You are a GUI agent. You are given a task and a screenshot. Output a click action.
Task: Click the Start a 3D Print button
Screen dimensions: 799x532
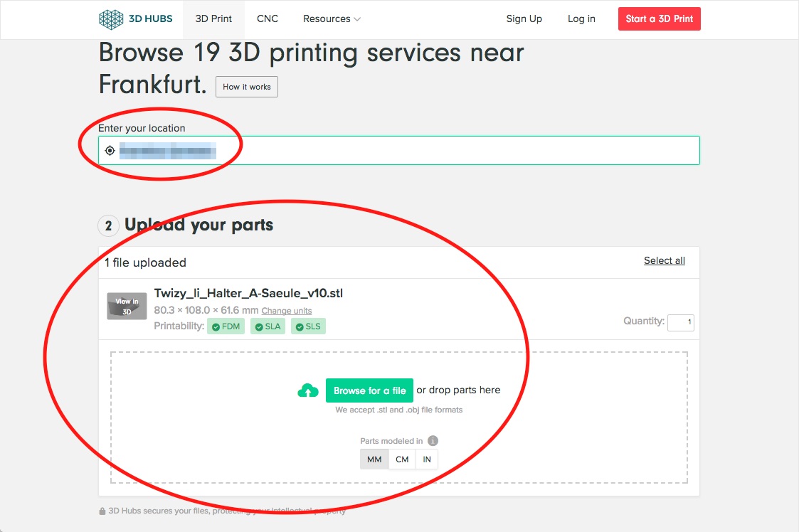[x=659, y=19]
